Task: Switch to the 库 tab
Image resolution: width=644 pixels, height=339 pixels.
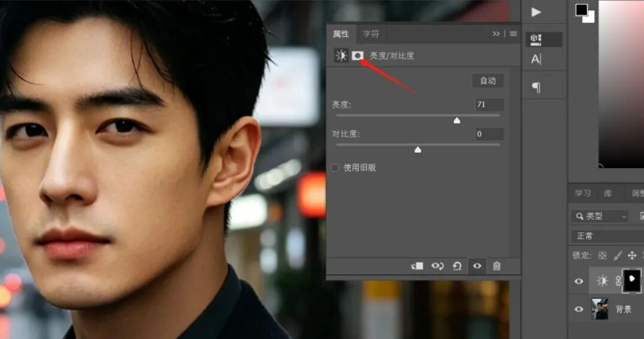Action: [x=608, y=193]
